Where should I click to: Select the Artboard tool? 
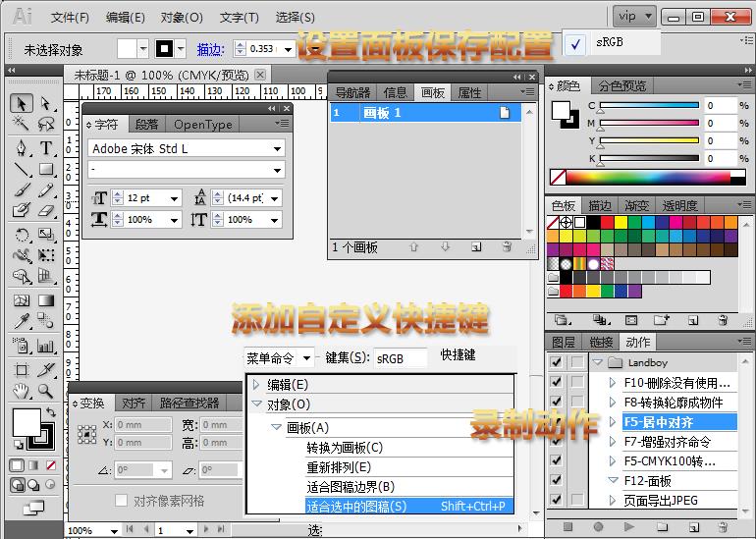[22, 370]
